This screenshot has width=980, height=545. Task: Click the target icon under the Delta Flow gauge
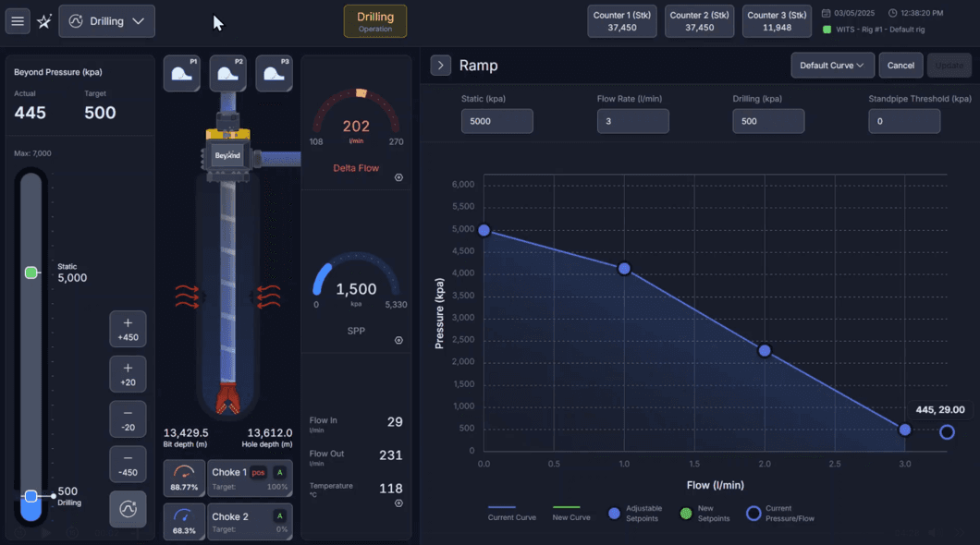coord(398,177)
